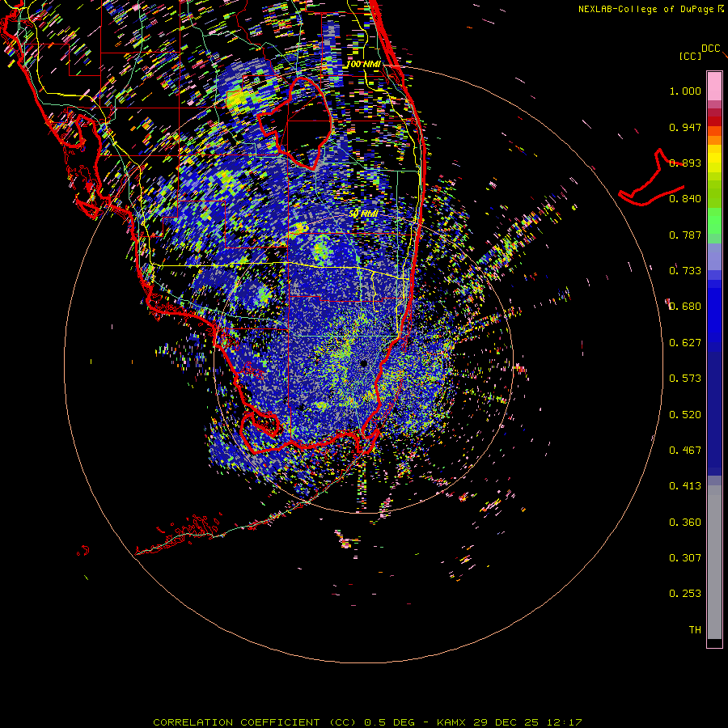This screenshot has height=728, width=728.
Task: Select the 0.787 legend value
Action: click(685, 235)
